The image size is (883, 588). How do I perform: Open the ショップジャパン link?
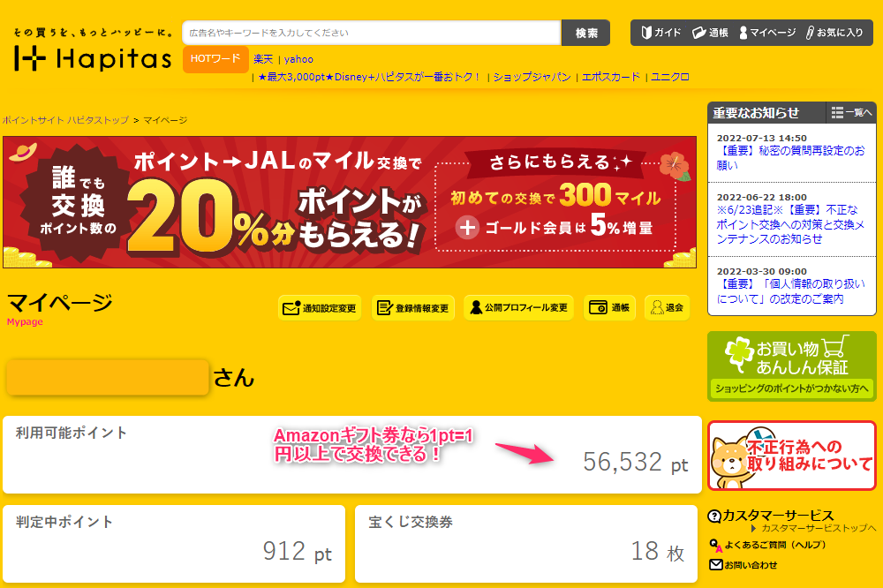[532, 77]
